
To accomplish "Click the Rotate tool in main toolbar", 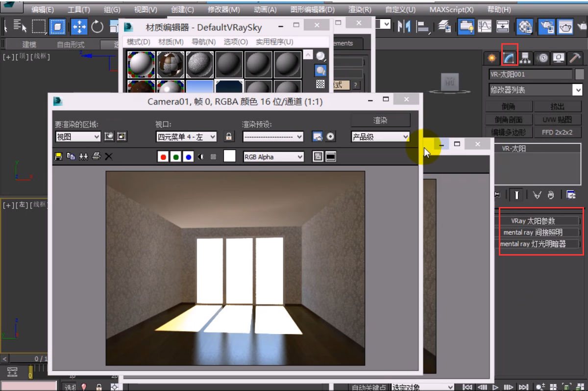I will [x=98, y=26].
